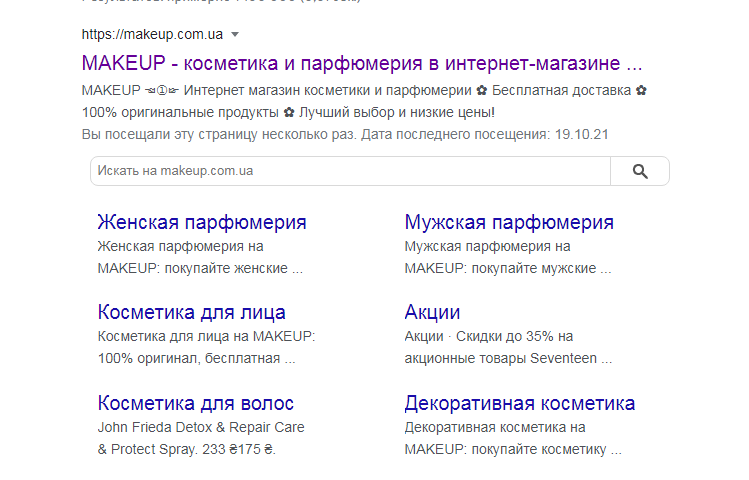Open the MAKEUP main result title link

coord(362,64)
